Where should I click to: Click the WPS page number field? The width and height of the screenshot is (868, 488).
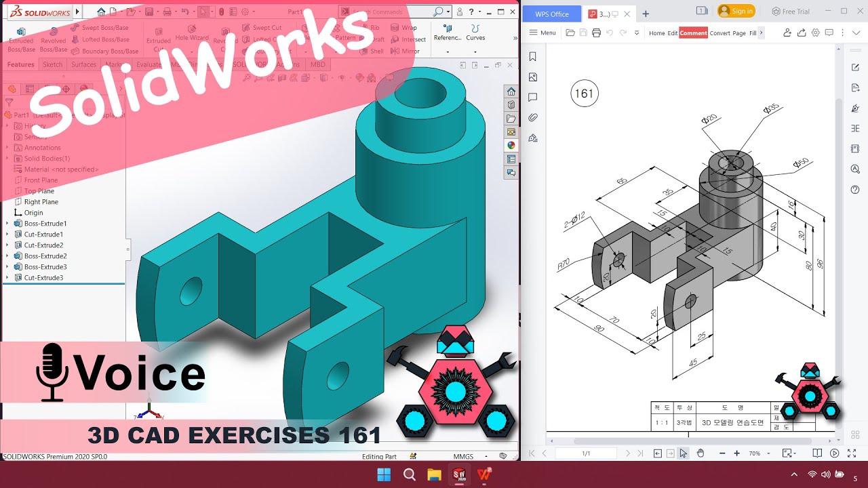click(x=586, y=453)
